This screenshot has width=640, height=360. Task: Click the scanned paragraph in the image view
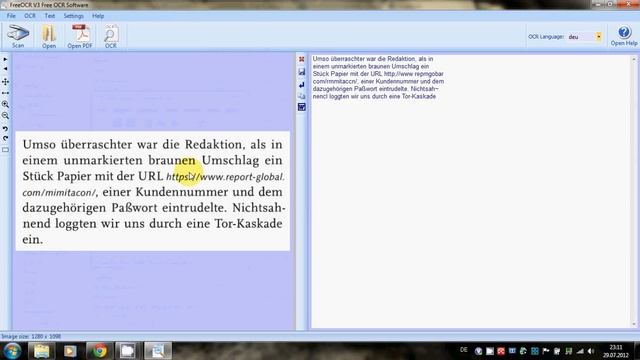click(153, 191)
